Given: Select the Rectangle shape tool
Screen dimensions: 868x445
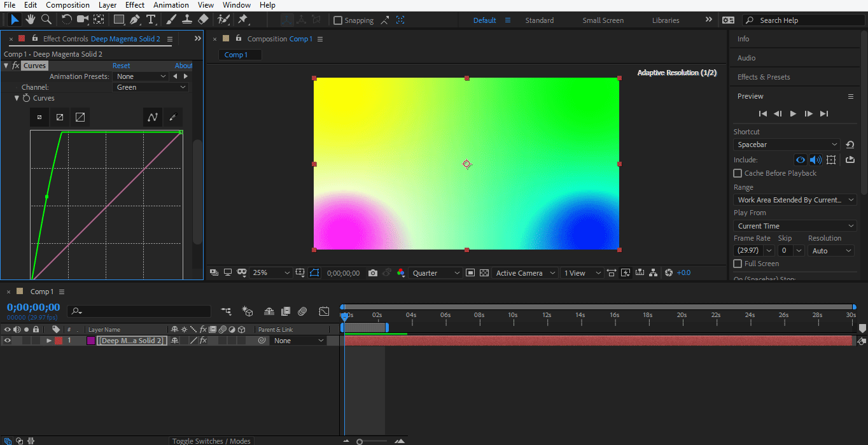Looking at the screenshot, I should pos(118,20).
